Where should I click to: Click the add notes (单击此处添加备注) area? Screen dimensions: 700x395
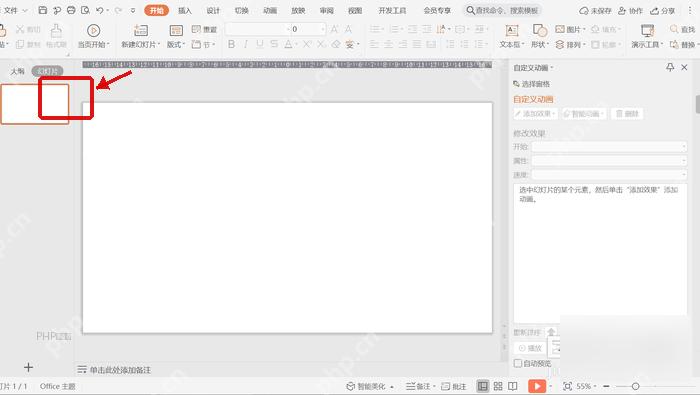pos(120,370)
